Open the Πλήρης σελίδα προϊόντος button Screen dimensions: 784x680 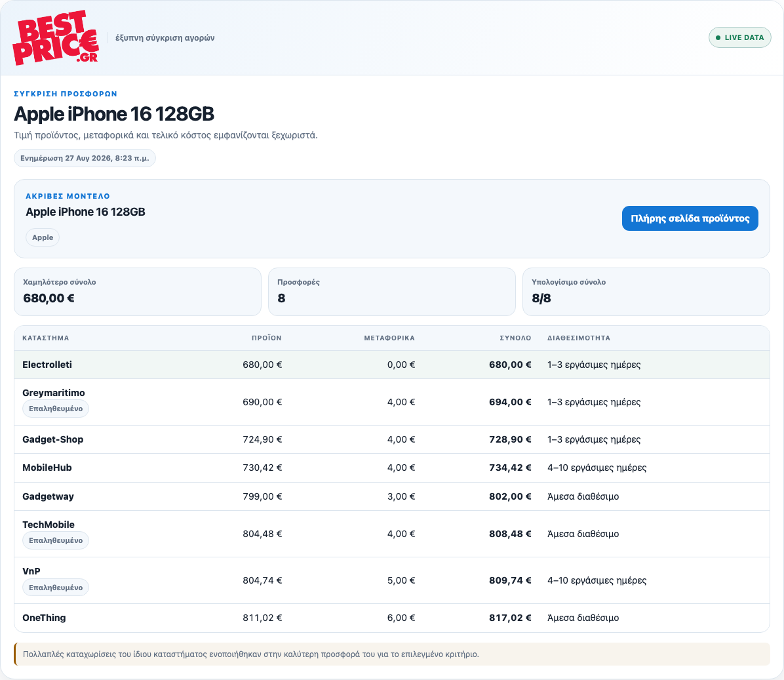tap(690, 218)
